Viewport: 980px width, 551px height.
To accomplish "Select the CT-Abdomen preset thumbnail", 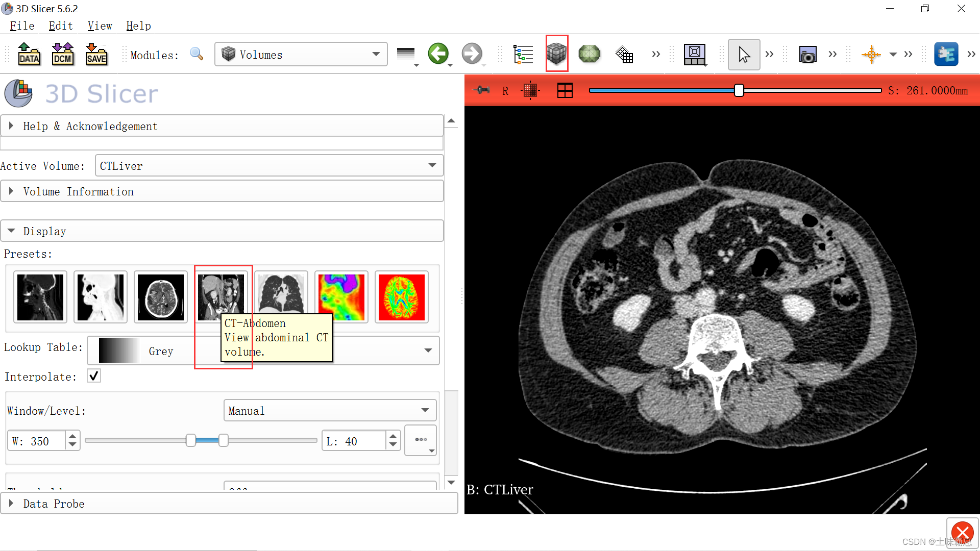I will coord(221,297).
